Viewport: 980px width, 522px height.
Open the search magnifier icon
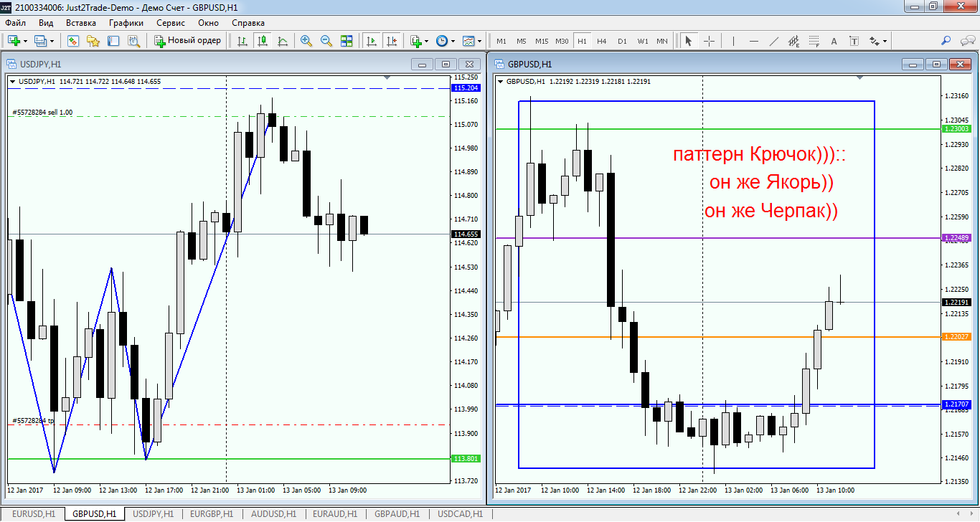click(946, 41)
